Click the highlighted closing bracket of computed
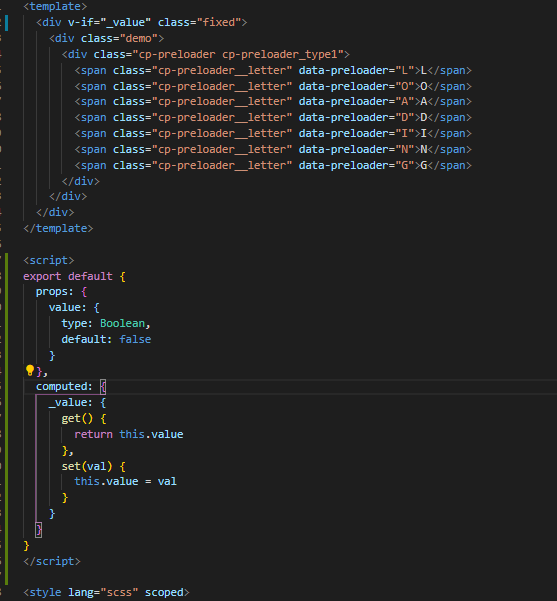 pyautogui.click(x=39, y=530)
